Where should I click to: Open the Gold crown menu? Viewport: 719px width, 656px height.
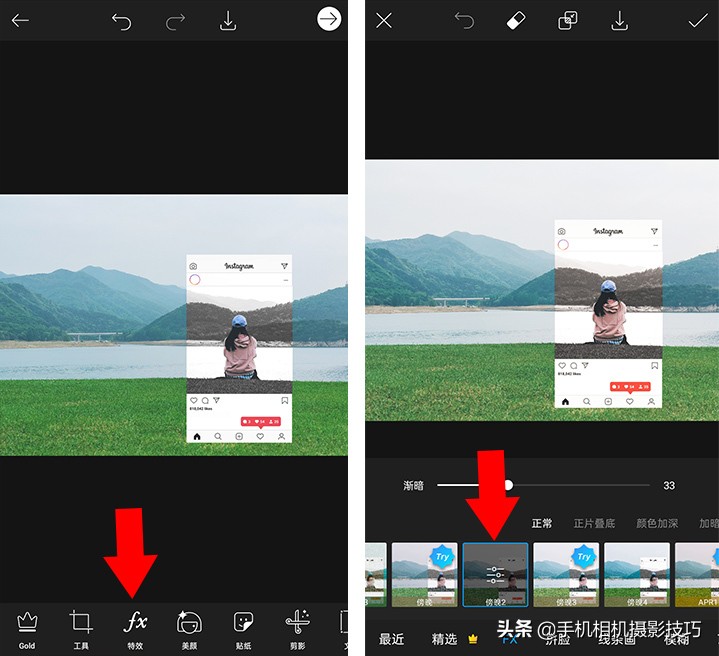point(27,630)
